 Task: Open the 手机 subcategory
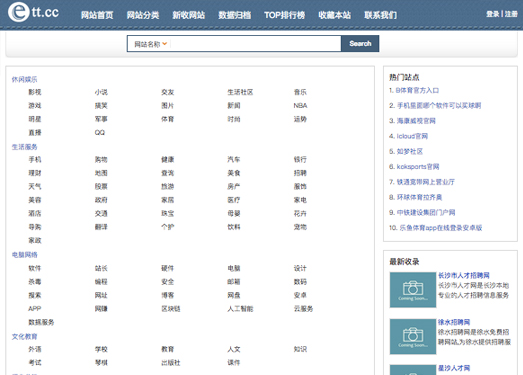point(35,159)
